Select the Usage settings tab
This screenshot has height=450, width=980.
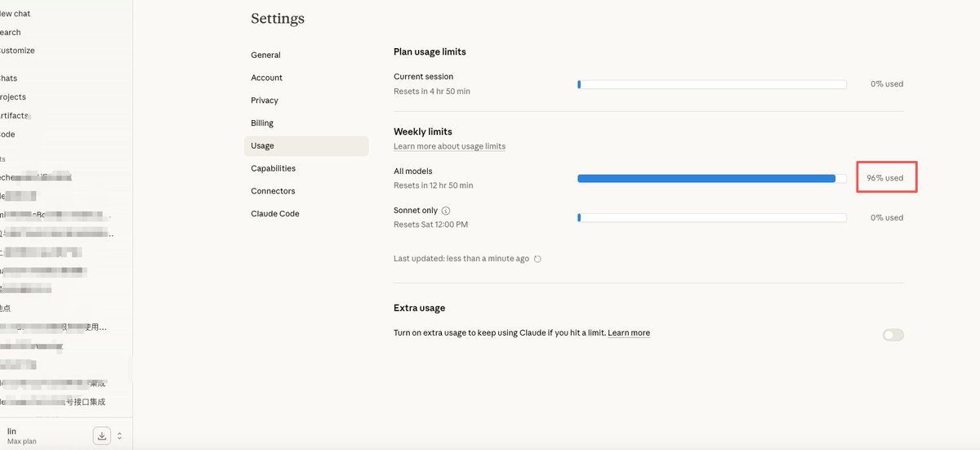click(263, 146)
